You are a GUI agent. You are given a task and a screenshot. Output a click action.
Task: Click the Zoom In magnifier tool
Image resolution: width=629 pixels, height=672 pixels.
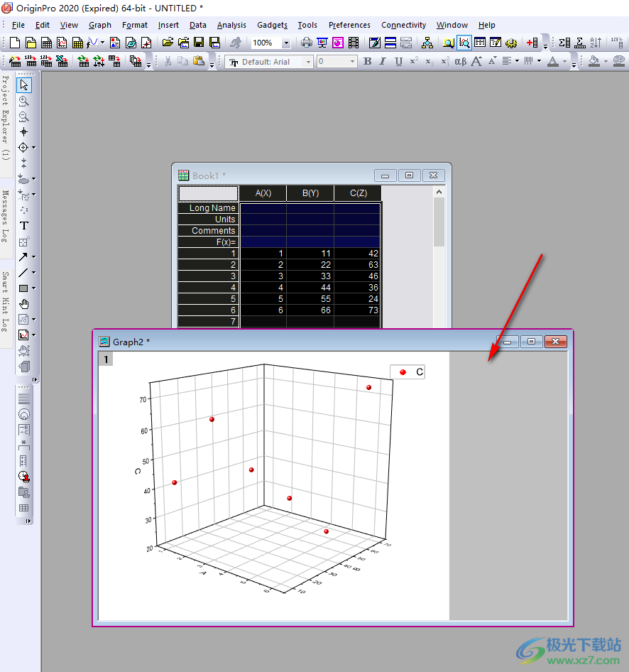(x=23, y=101)
